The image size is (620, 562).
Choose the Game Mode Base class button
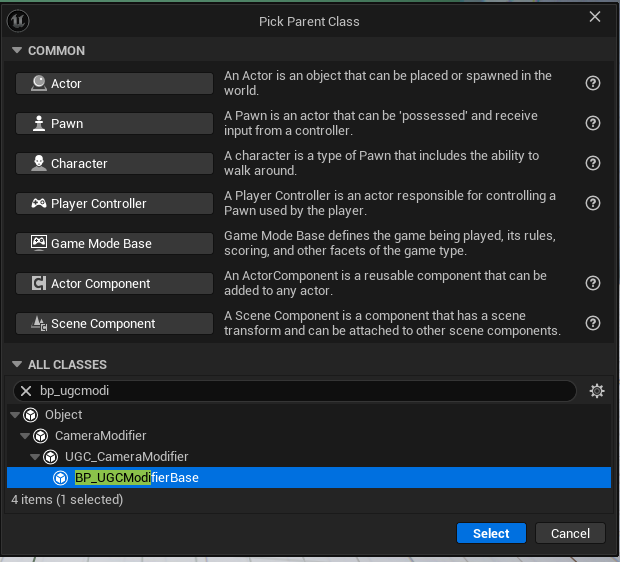point(114,243)
